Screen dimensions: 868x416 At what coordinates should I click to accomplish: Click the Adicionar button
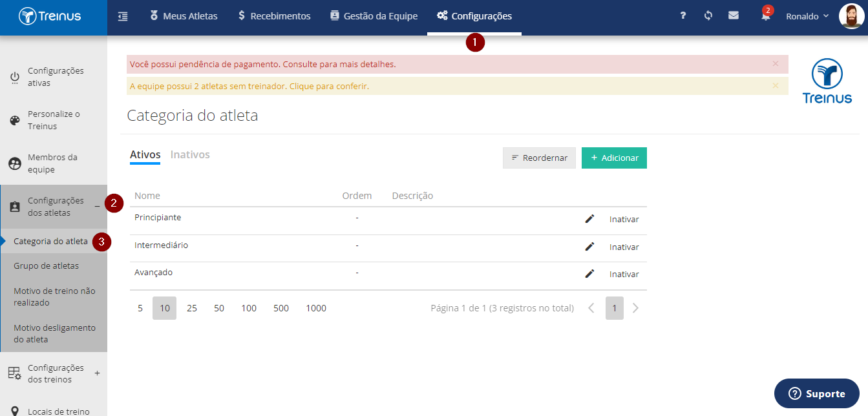point(614,158)
